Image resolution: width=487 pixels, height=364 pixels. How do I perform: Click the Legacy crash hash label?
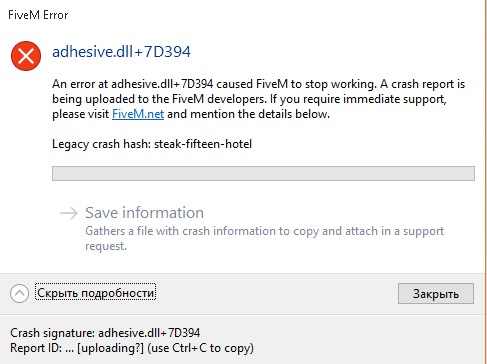pos(102,144)
